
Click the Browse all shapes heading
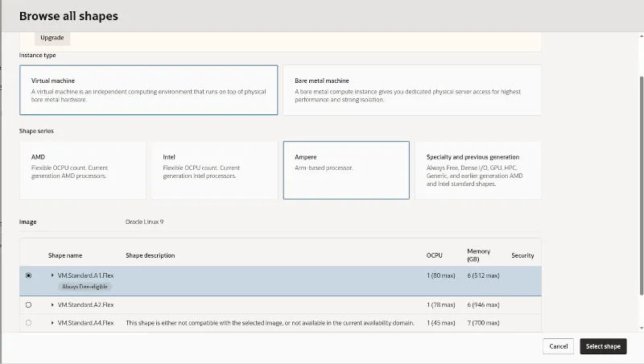[x=68, y=16]
